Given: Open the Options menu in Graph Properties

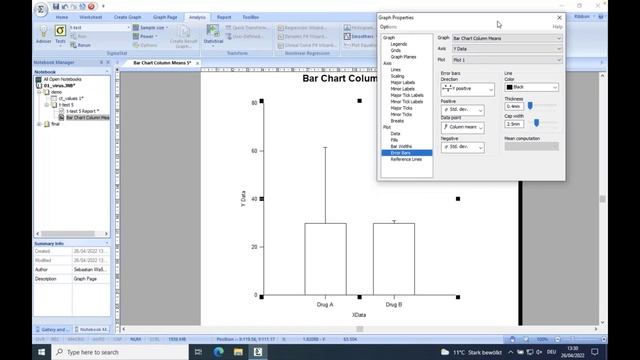Looking at the screenshot, I should click(388, 27).
